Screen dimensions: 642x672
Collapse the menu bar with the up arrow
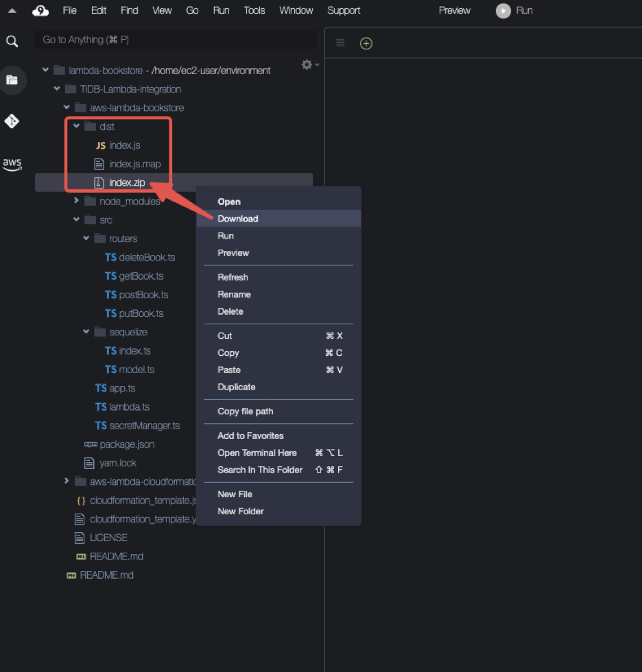(x=12, y=11)
